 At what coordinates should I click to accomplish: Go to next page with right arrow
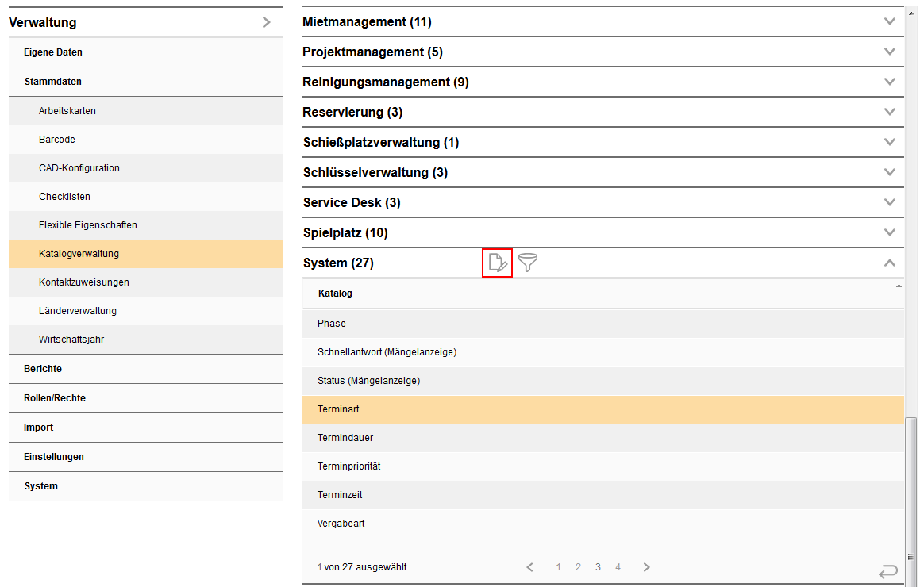[646, 567]
